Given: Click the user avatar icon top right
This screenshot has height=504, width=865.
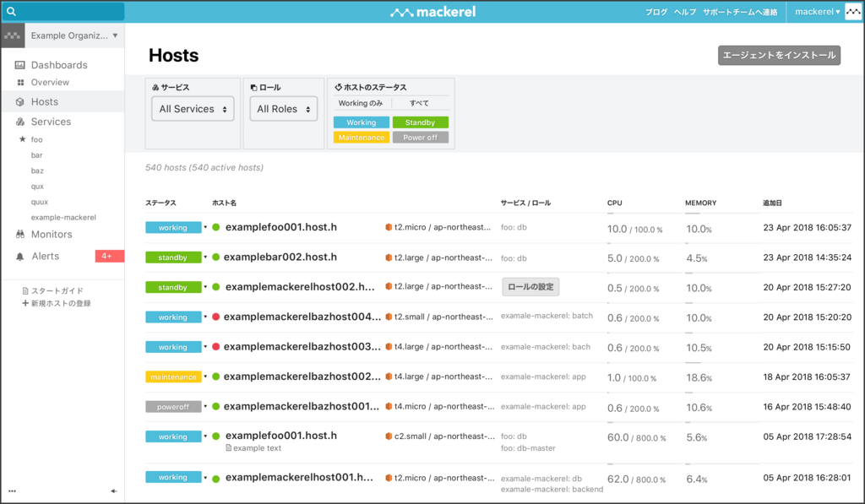Looking at the screenshot, I should coord(853,12).
